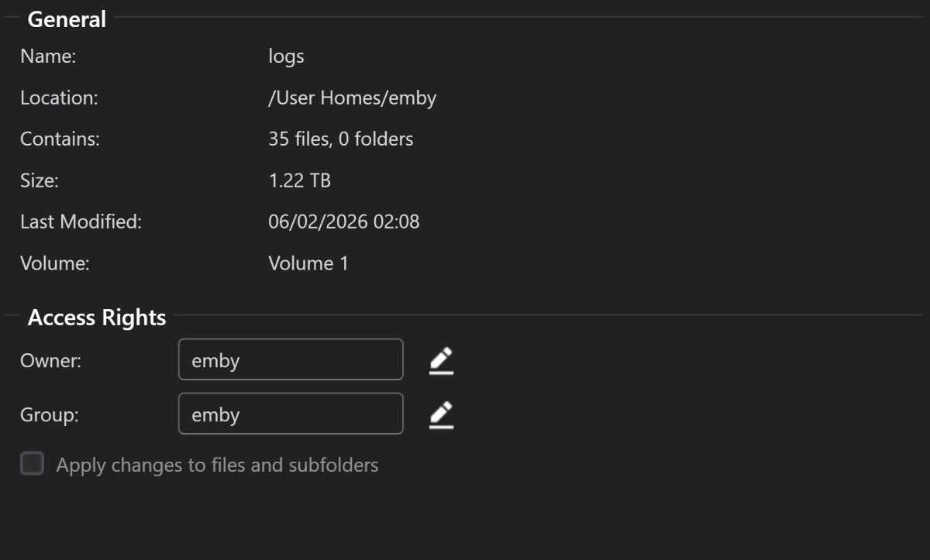Enable Apply changes to files and subfolders checkbox
Viewport: 930px width, 560px height.
click(32, 465)
